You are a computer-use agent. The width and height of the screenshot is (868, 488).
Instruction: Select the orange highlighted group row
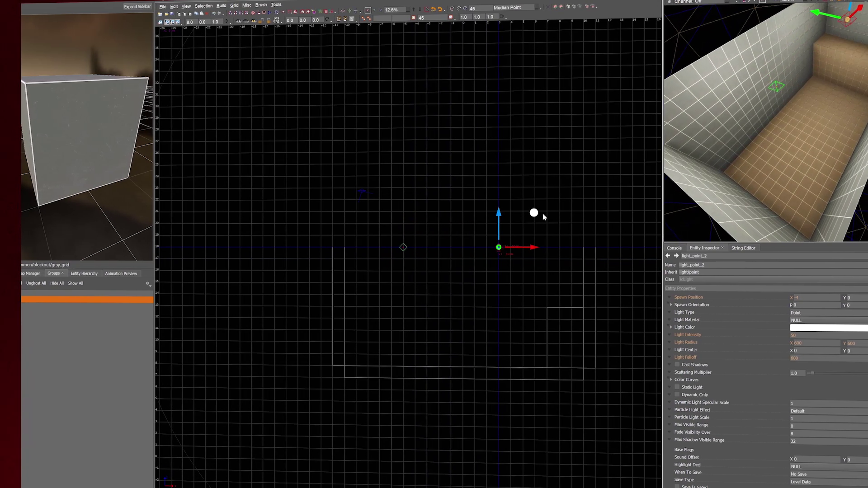click(87, 300)
